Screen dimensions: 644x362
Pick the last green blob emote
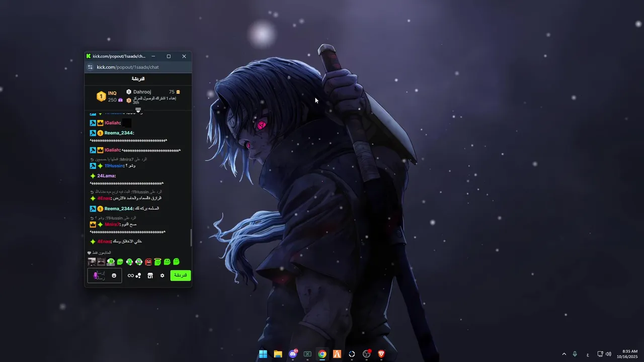click(176, 262)
